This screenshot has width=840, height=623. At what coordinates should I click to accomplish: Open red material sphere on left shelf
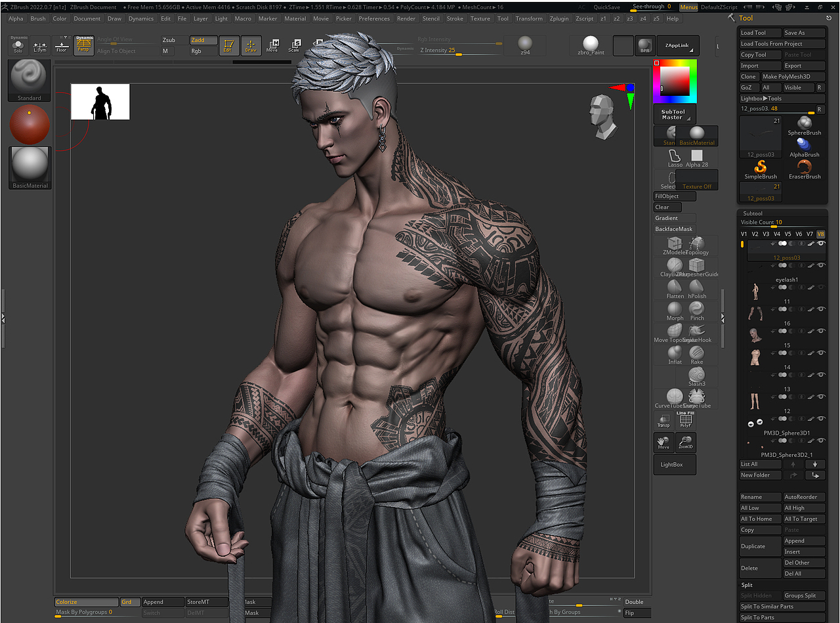point(30,125)
